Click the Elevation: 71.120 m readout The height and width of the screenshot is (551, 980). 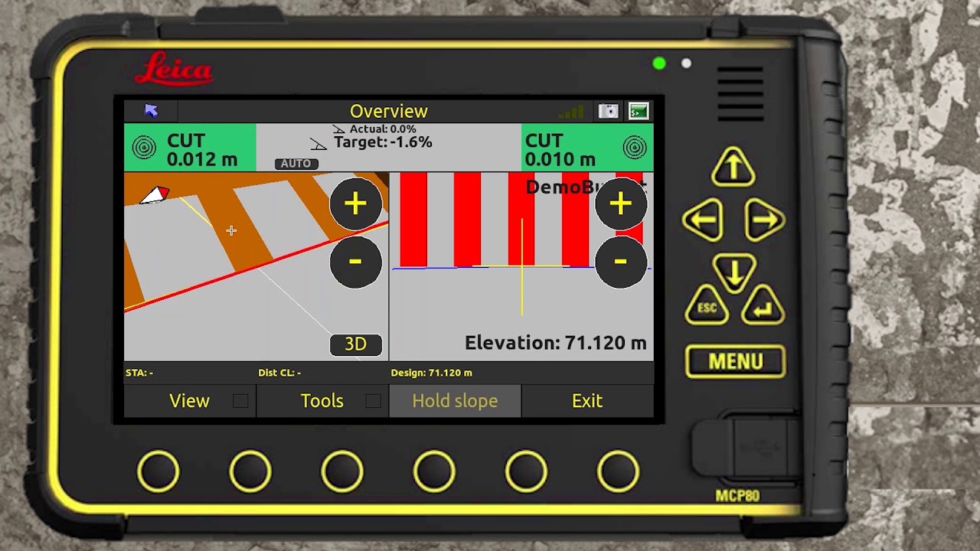[556, 343]
